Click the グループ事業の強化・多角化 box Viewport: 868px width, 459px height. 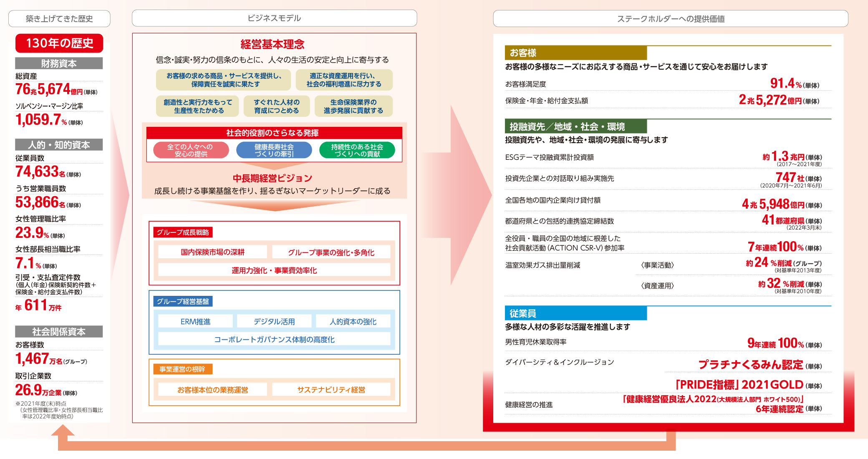(331, 252)
